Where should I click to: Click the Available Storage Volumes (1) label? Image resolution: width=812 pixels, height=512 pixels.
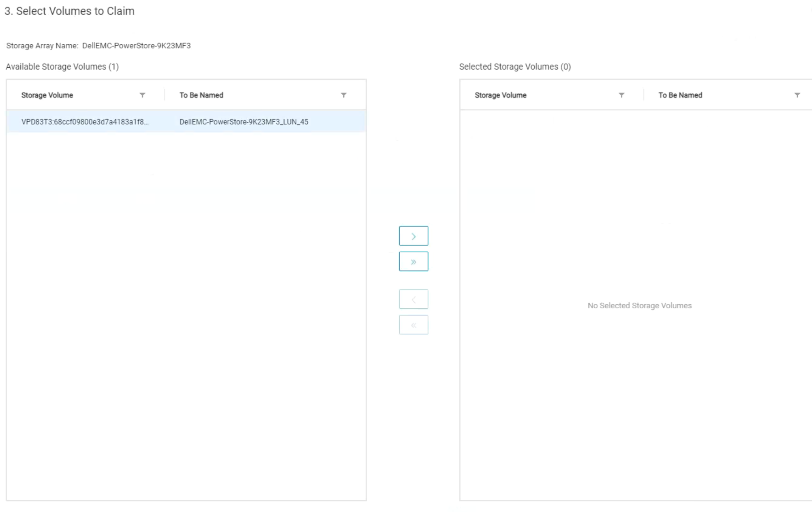click(x=62, y=67)
